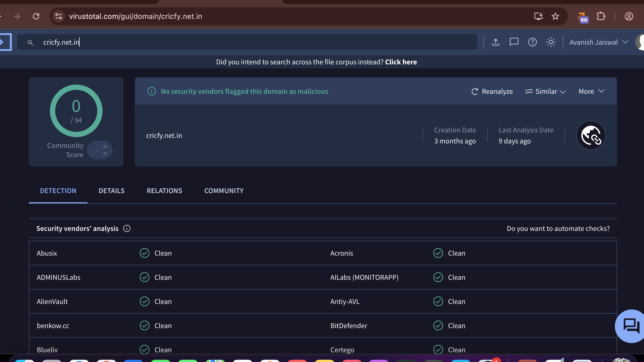Click the Clean check icon for benkow.cc
644x362 pixels.
pos(144,326)
